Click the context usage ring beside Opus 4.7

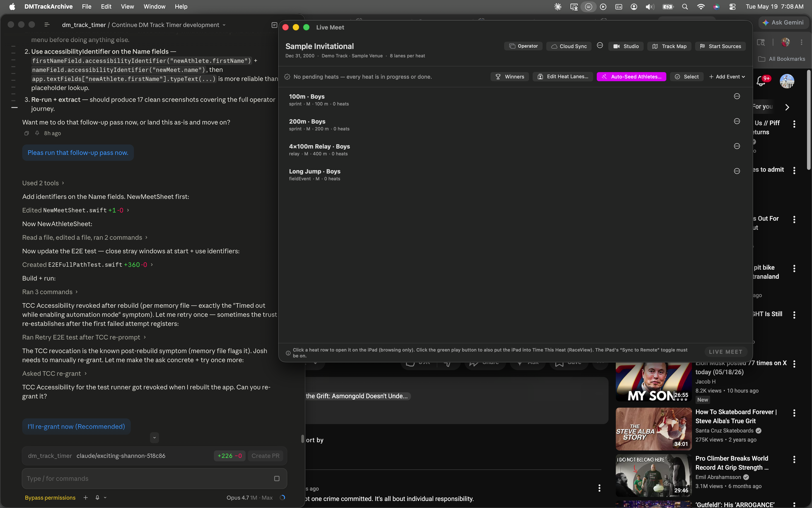(283, 498)
